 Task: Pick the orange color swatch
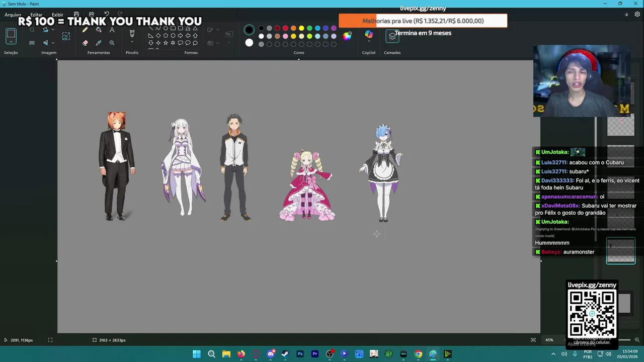point(293,28)
